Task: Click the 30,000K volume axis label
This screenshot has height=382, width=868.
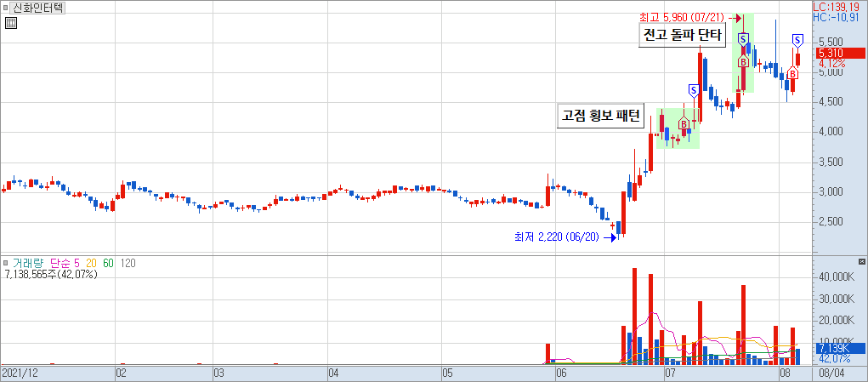Action: click(x=836, y=299)
